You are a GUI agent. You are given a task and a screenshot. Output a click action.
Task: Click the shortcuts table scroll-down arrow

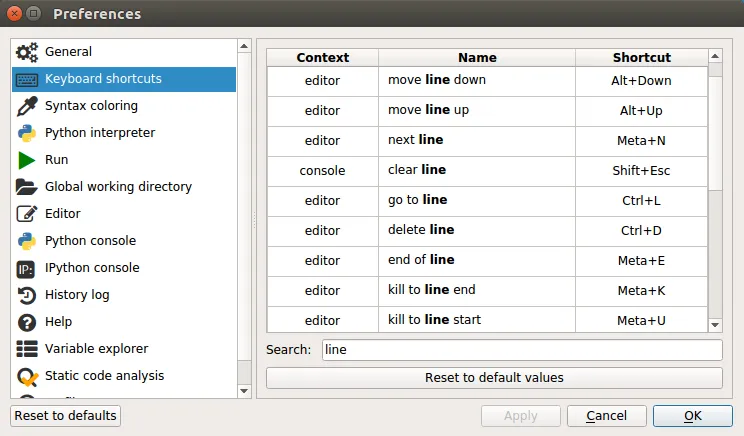point(715,325)
